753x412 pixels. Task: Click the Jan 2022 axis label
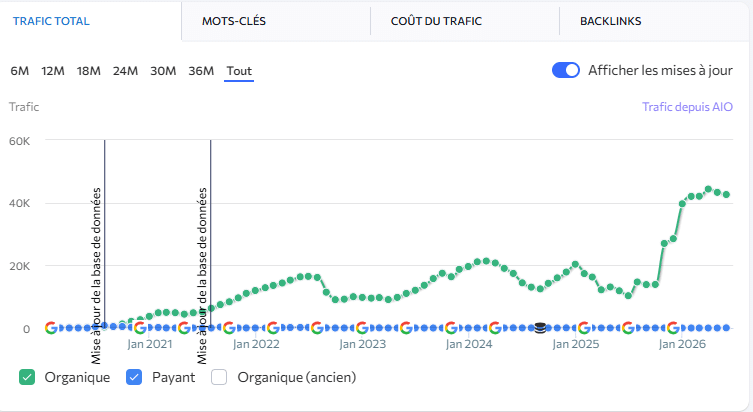[256, 344]
